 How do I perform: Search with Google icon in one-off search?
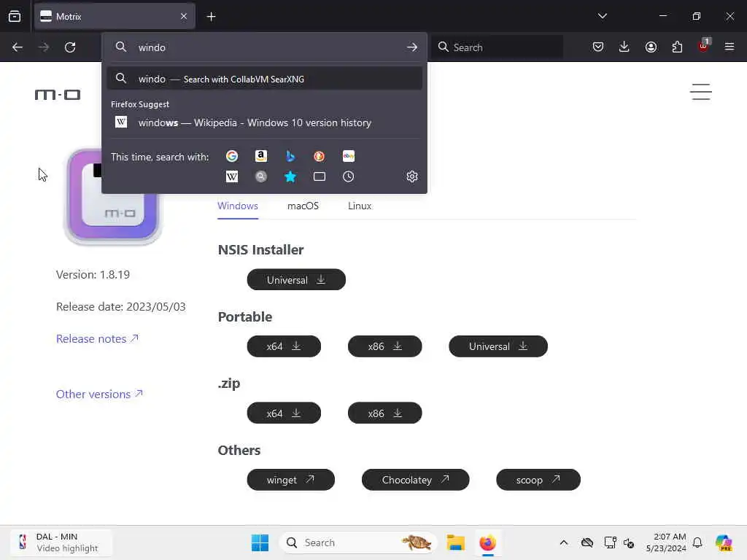(x=231, y=156)
